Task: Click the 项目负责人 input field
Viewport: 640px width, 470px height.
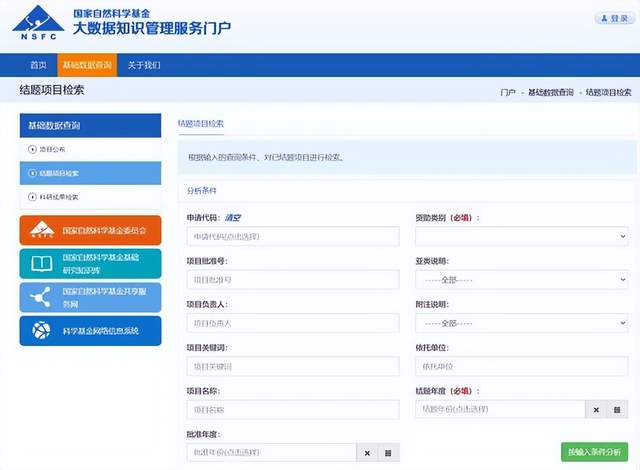Action: tap(293, 323)
